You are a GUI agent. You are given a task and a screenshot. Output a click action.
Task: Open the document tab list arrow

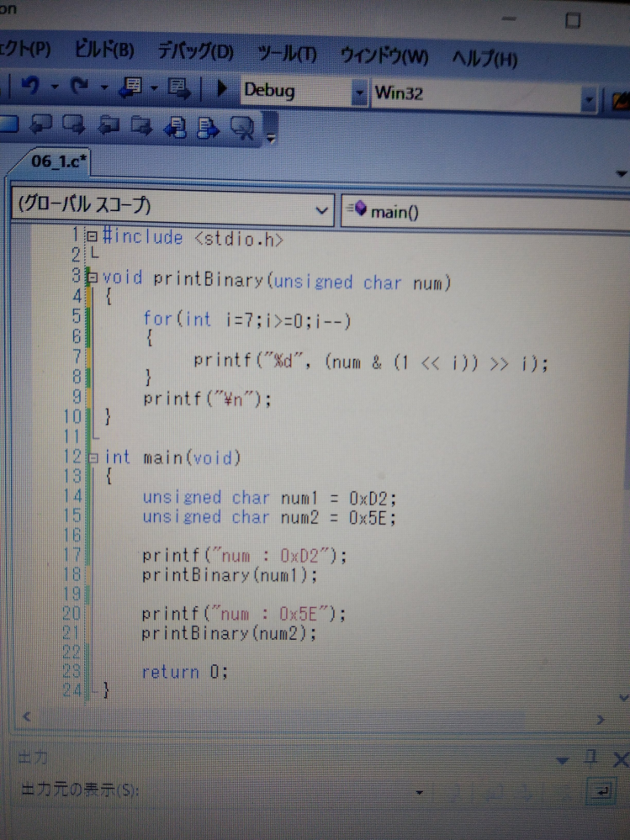tap(621, 174)
